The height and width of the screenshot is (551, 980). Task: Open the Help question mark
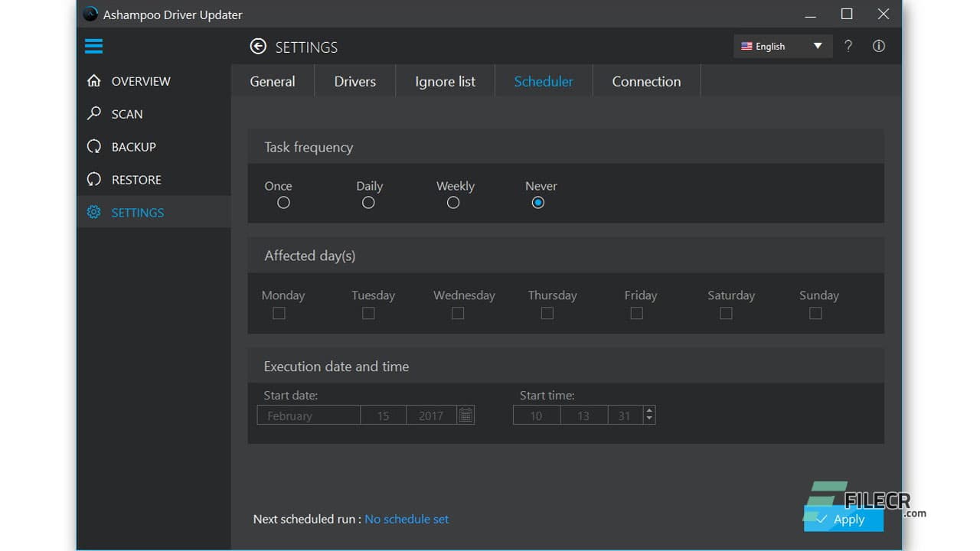(848, 46)
